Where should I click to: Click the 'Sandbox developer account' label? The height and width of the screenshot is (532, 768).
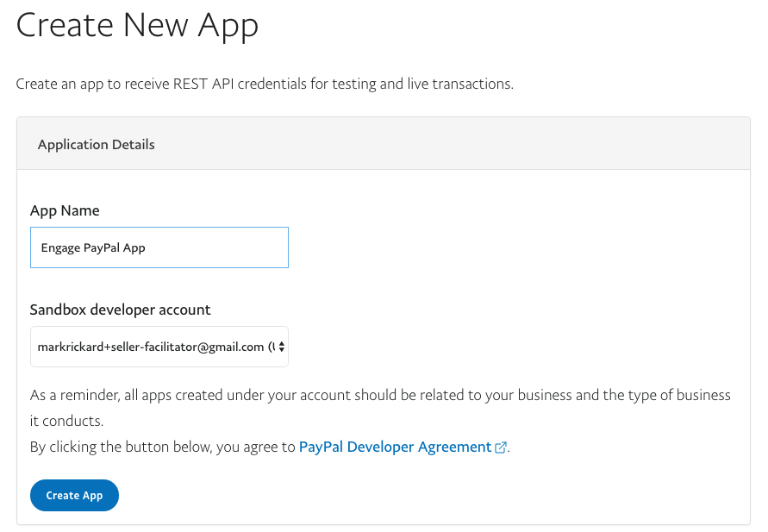click(120, 310)
